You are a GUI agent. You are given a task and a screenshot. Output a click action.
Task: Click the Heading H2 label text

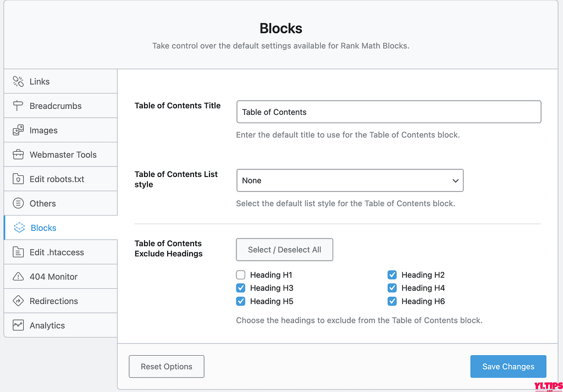[423, 275]
